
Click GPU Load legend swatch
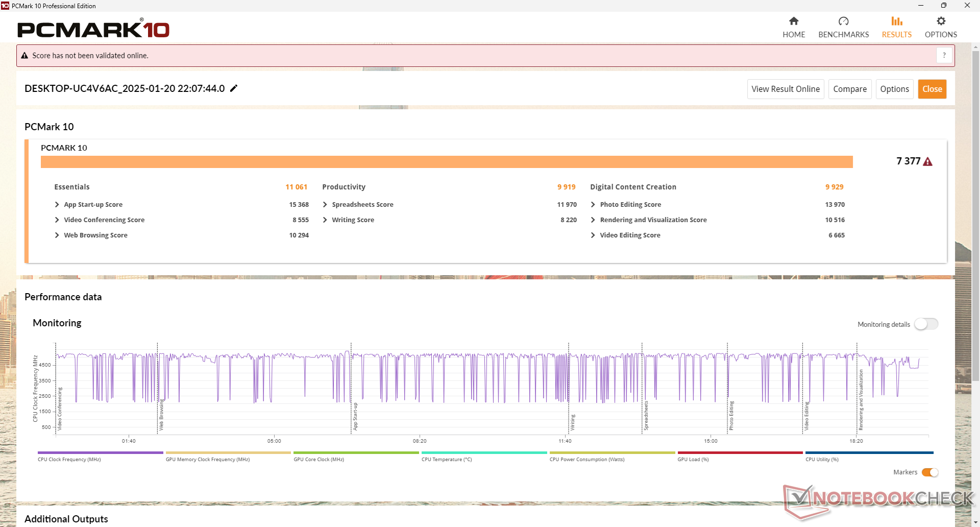(740, 452)
